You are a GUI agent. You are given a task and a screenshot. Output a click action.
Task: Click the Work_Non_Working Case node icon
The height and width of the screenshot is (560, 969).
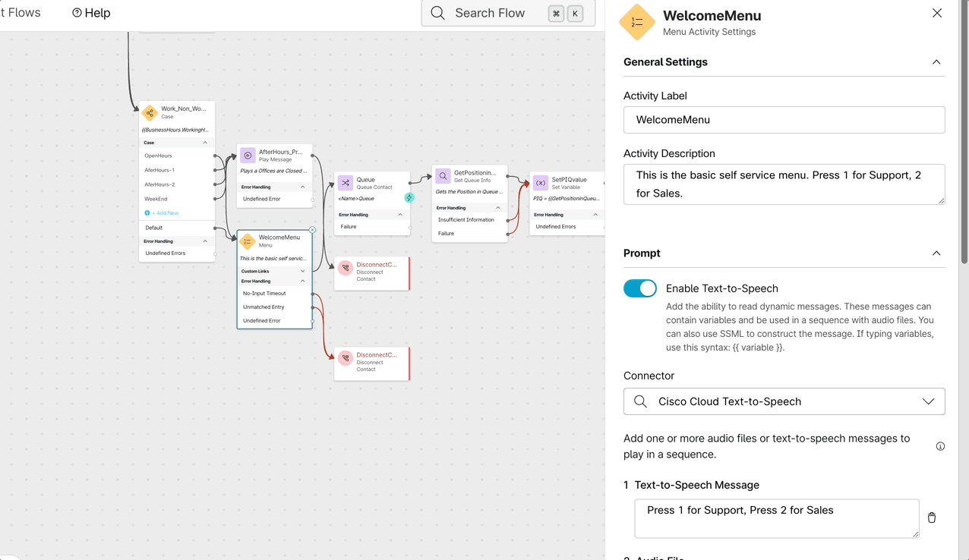pos(150,113)
